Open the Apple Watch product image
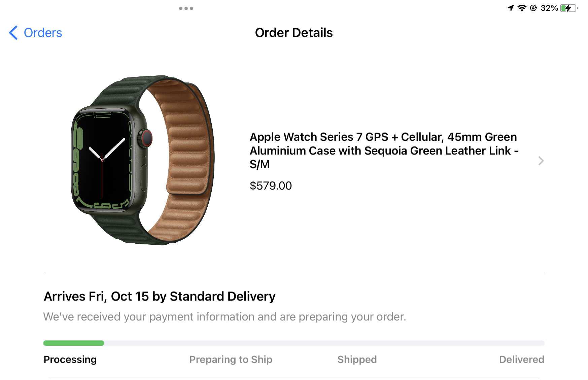 (x=143, y=160)
